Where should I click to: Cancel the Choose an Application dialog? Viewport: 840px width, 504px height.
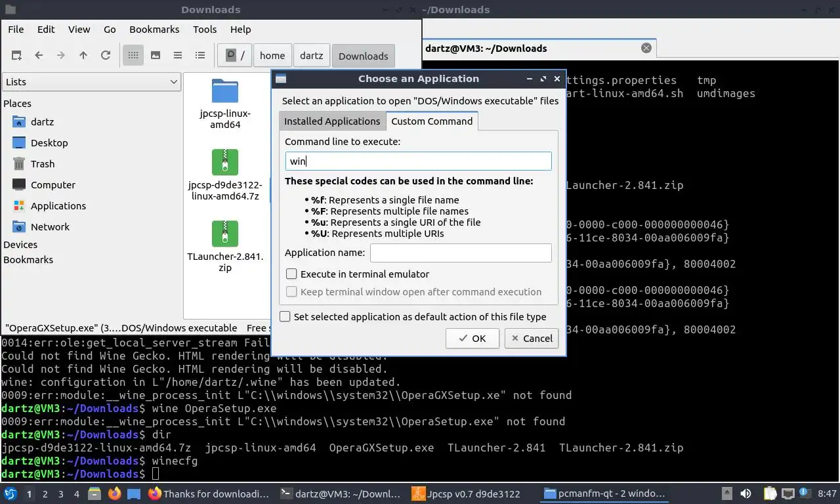532,339
